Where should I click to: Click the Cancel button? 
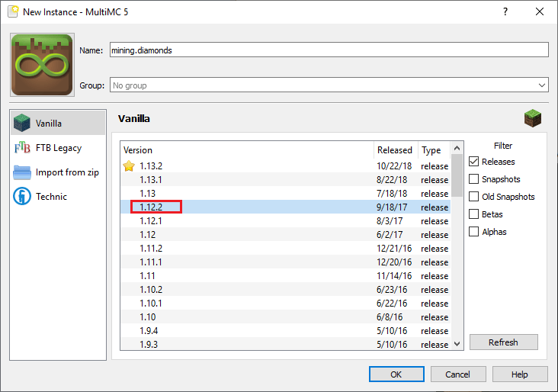[x=458, y=374]
